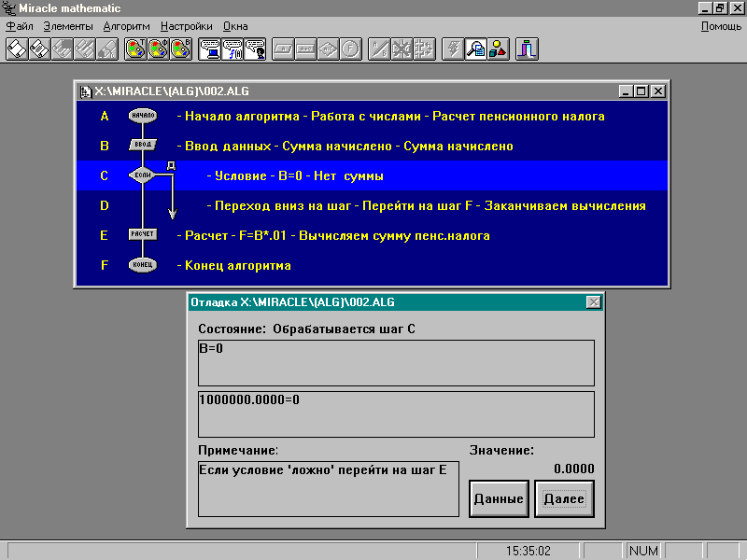Image resolution: width=747 pixels, height=560 pixels.
Task: Click the B=0 expression field
Action: (x=396, y=363)
